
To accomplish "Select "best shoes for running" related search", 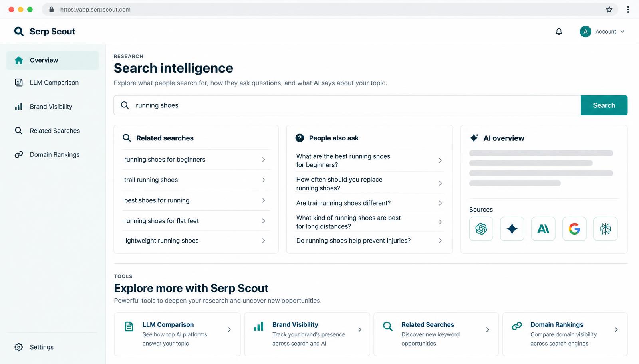I will tap(196, 200).
